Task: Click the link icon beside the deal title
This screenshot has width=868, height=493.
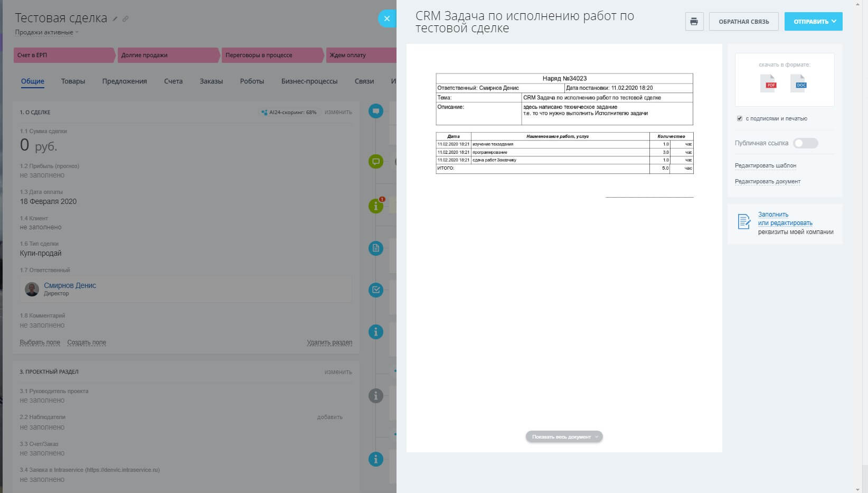Action: 125,19
